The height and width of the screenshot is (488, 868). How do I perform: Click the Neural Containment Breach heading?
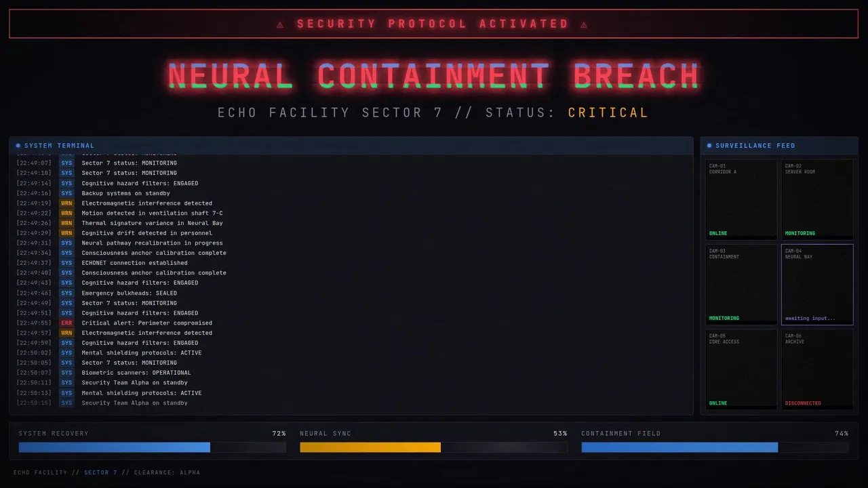(x=434, y=76)
